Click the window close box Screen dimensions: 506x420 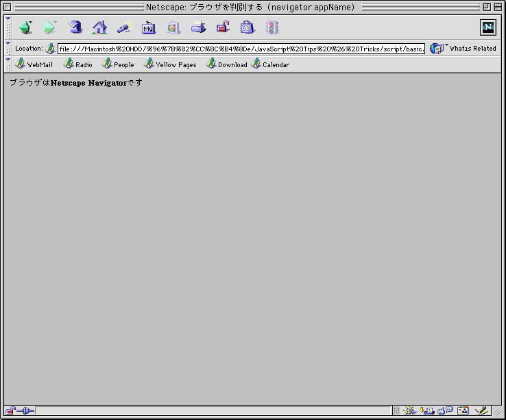7,7
